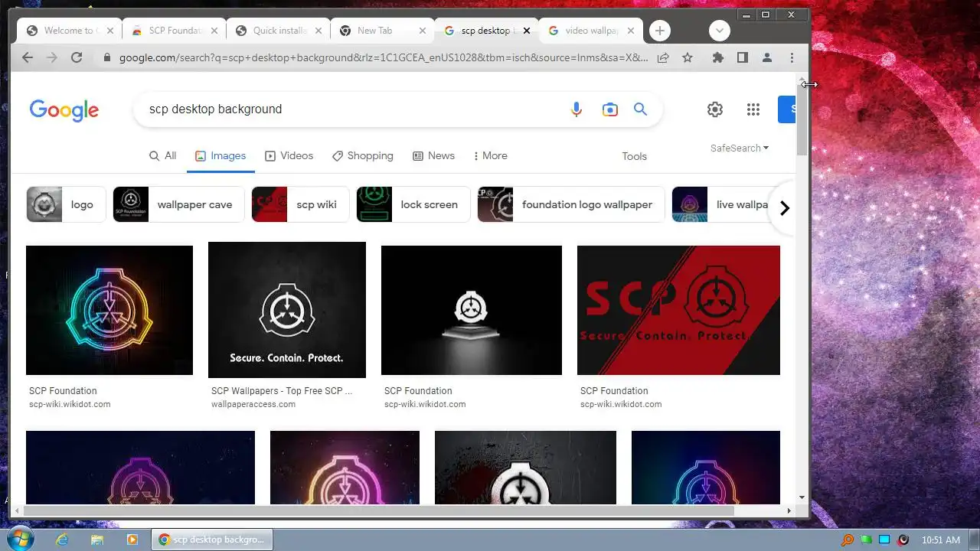Open the SafeSearch dropdown

[740, 148]
